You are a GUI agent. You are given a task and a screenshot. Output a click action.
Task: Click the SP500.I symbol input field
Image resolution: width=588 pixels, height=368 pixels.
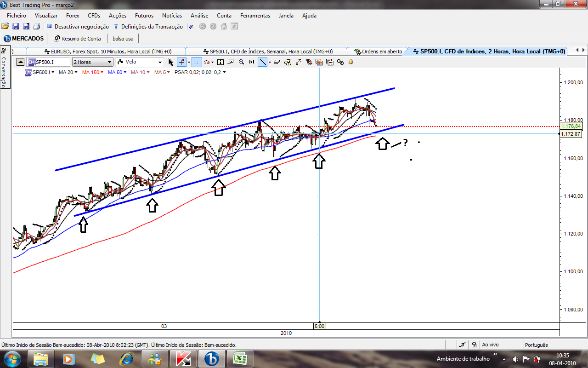pyautogui.click(x=49, y=62)
